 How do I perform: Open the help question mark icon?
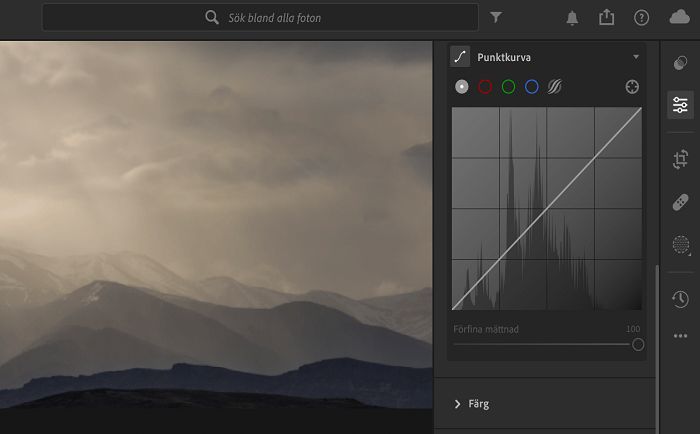[642, 18]
